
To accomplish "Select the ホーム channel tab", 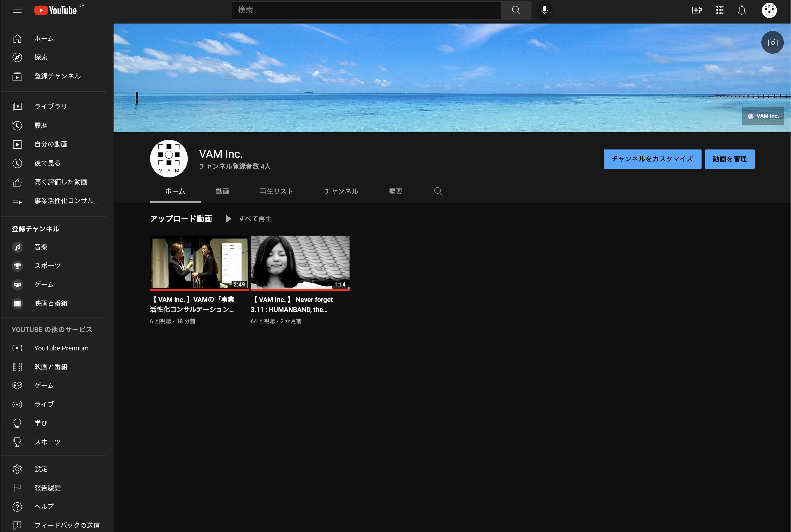I will (175, 191).
